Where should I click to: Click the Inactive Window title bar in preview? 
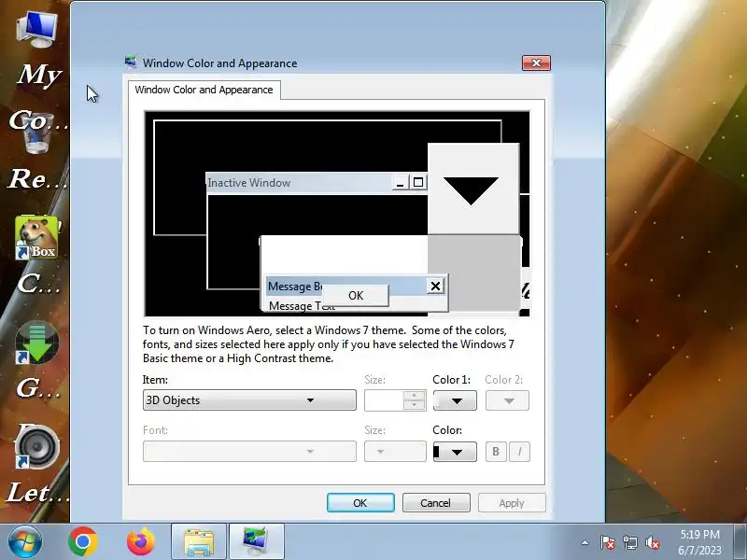[299, 183]
